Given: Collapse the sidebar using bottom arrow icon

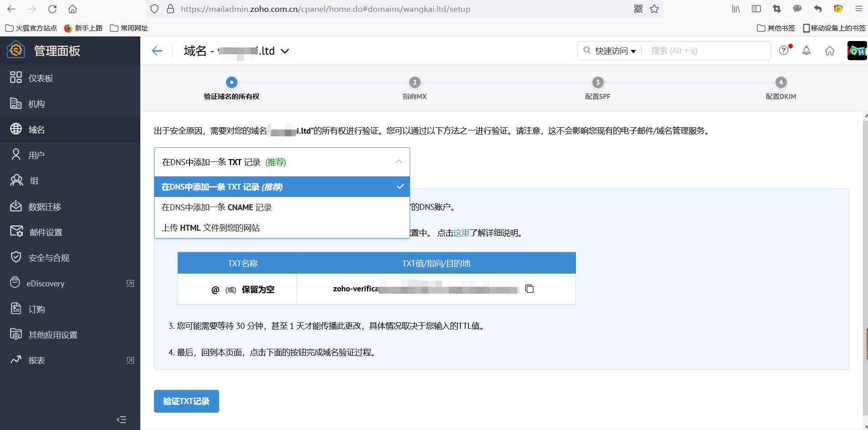Looking at the screenshot, I should [x=121, y=420].
